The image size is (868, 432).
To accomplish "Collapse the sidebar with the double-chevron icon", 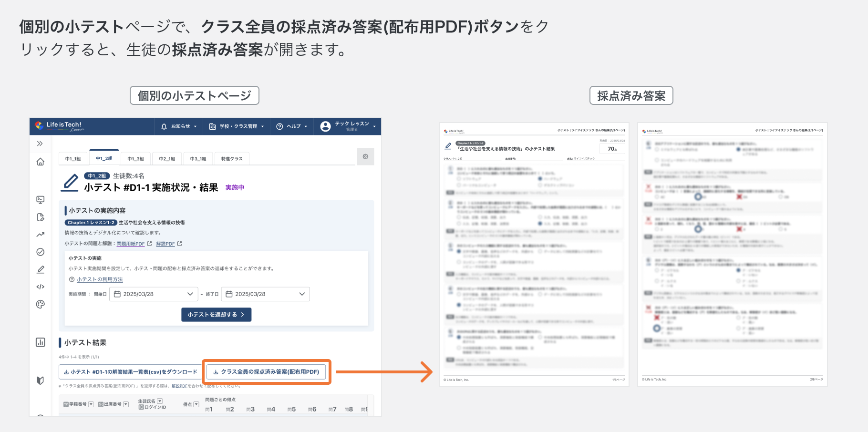I will (40, 143).
